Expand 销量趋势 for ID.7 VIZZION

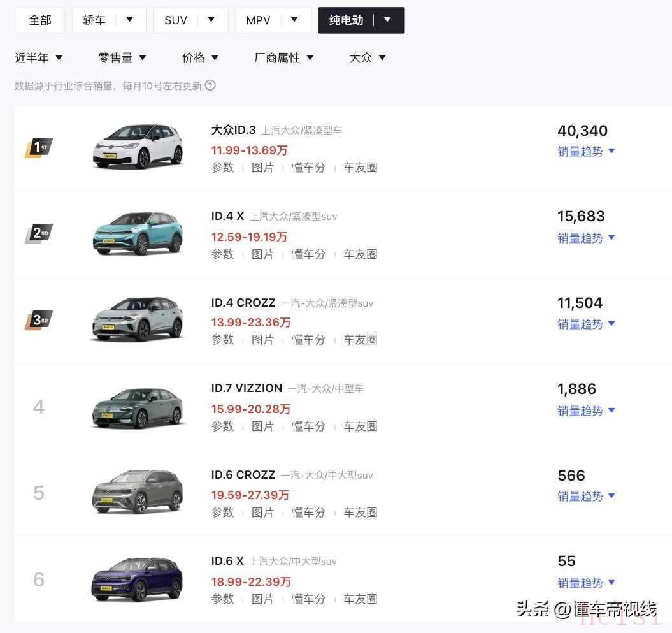coord(586,411)
